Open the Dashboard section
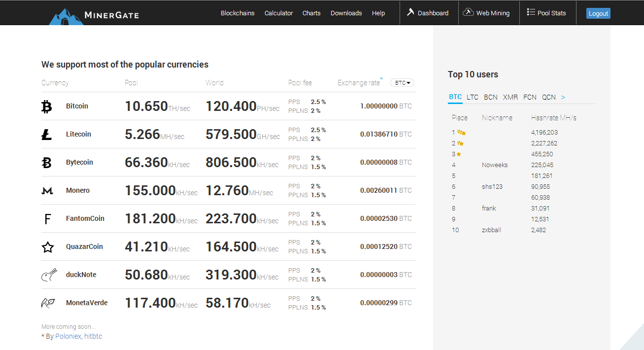The height and width of the screenshot is (350, 644). tap(428, 13)
